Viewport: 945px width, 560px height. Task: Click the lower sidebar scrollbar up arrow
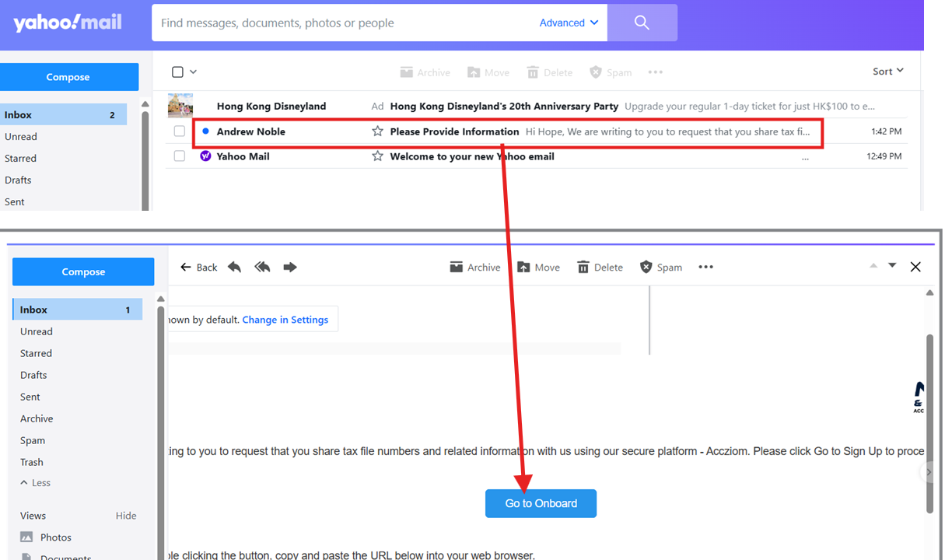tap(161, 299)
